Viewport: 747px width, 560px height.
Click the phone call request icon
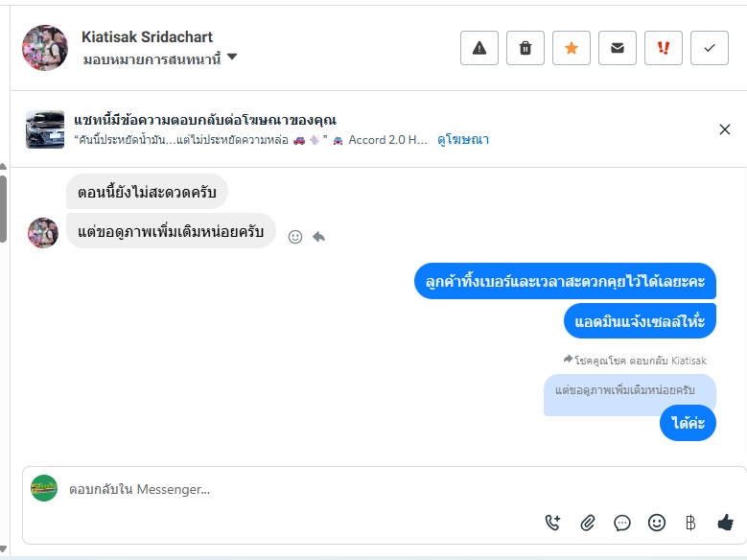[552, 523]
